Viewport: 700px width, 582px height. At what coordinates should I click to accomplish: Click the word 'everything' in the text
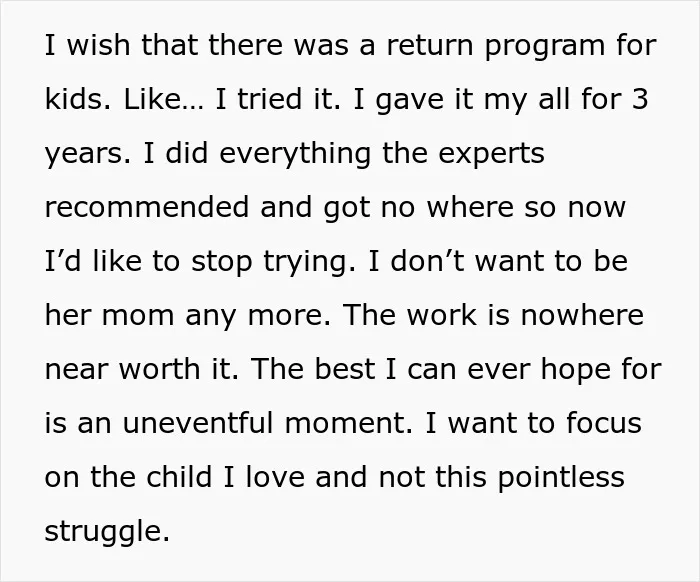pos(295,154)
